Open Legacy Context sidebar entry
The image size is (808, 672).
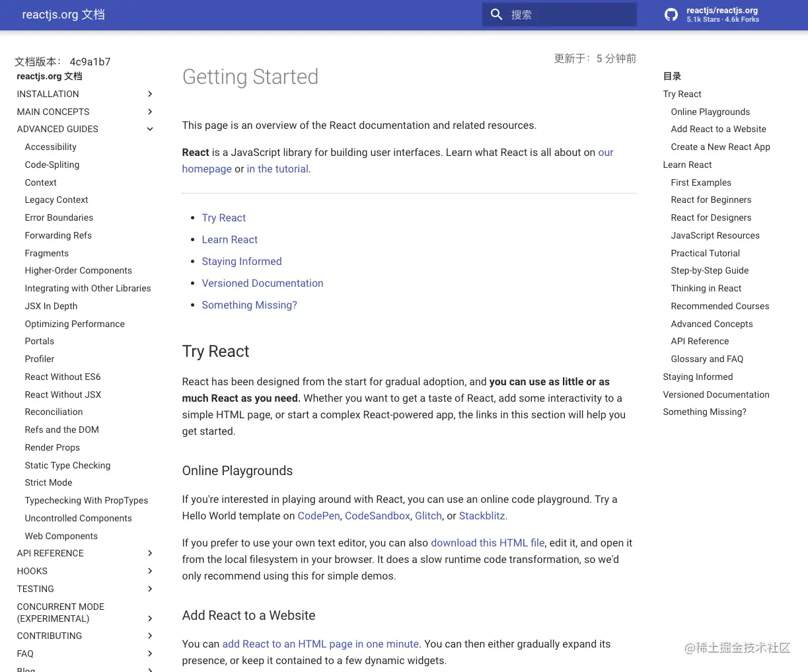pos(56,200)
